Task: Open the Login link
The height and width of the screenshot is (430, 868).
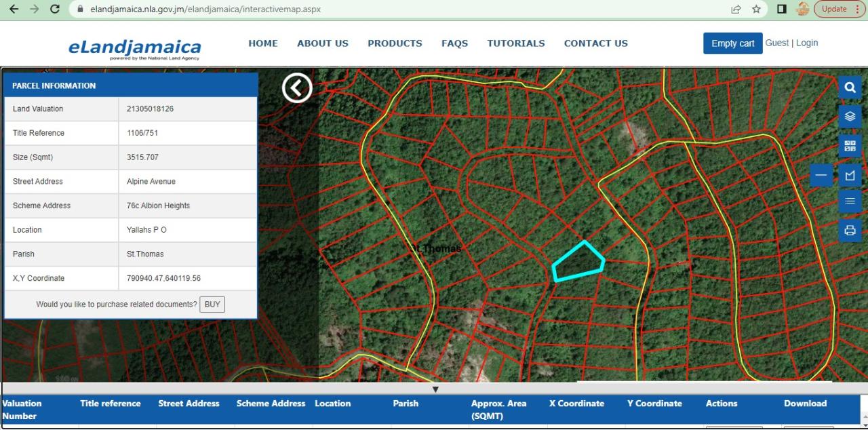Action: (807, 42)
